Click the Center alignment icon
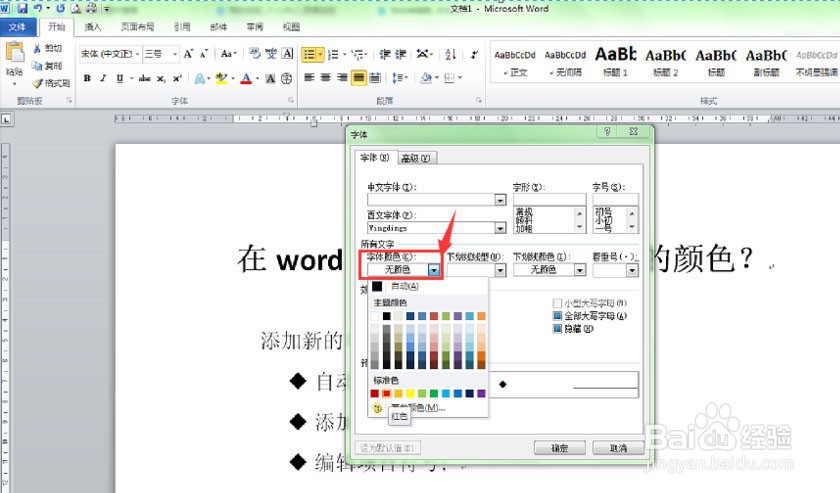Viewport: 840px width, 493px height. pos(326,78)
